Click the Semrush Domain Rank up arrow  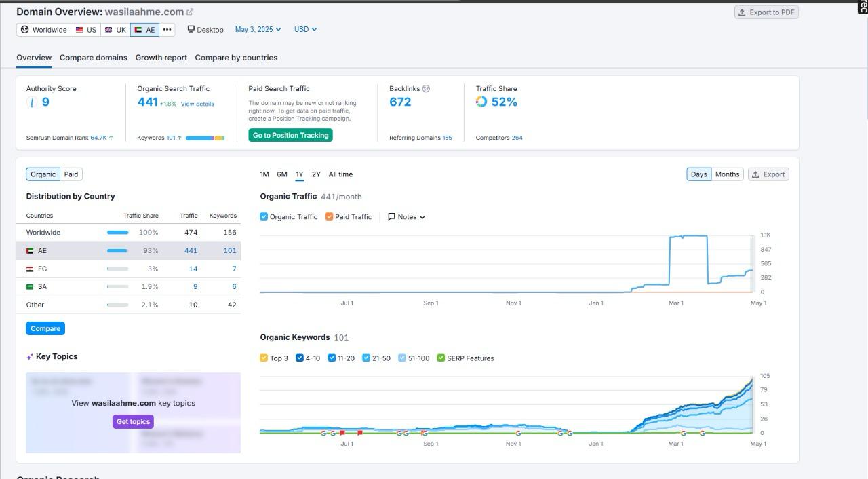pyautogui.click(x=111, y=138)
